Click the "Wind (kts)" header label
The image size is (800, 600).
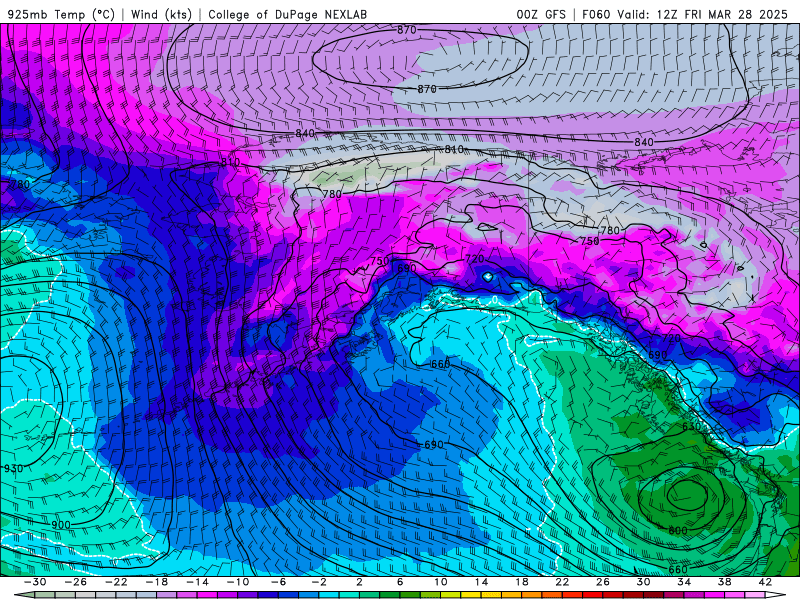[x=161, y=14]
